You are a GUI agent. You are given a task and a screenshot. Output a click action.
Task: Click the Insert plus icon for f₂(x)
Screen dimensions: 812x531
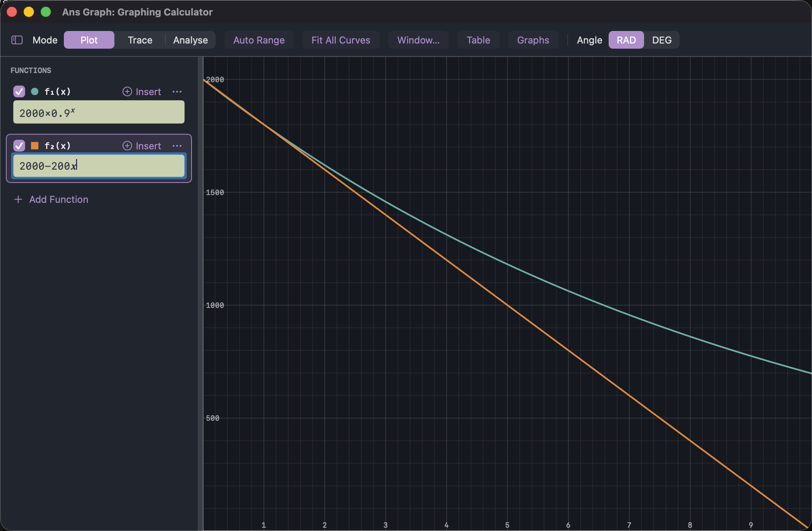click(127, 146)
